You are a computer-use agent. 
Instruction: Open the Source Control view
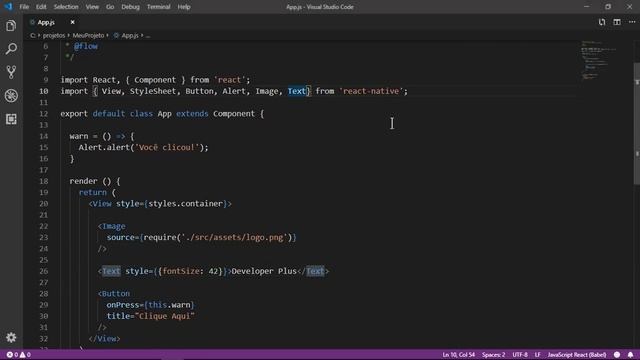(11, 72)
